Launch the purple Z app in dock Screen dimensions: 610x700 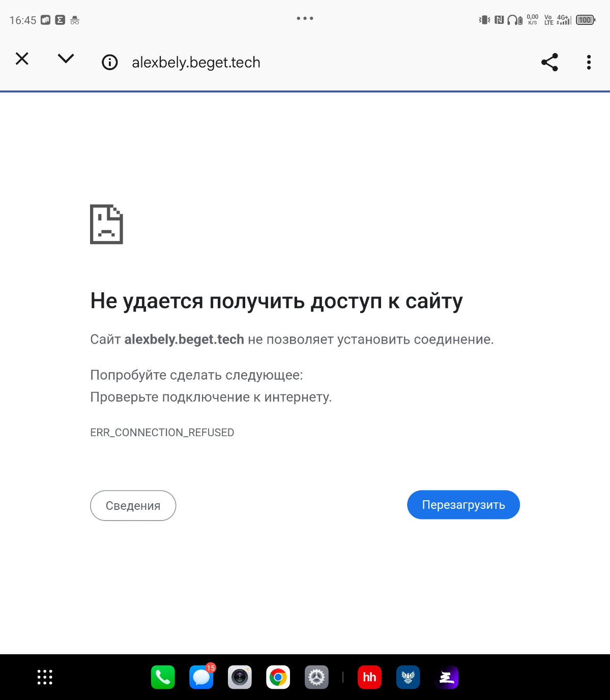click(x=447, y=677)
